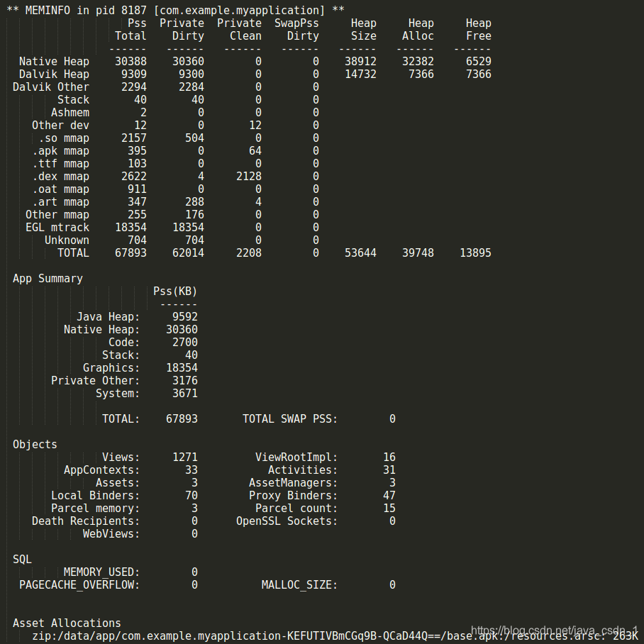This screenshot has height=644, width=644.
Task: Click TOTAL Heap Alloc value 39748
Action: pos(418,253)
